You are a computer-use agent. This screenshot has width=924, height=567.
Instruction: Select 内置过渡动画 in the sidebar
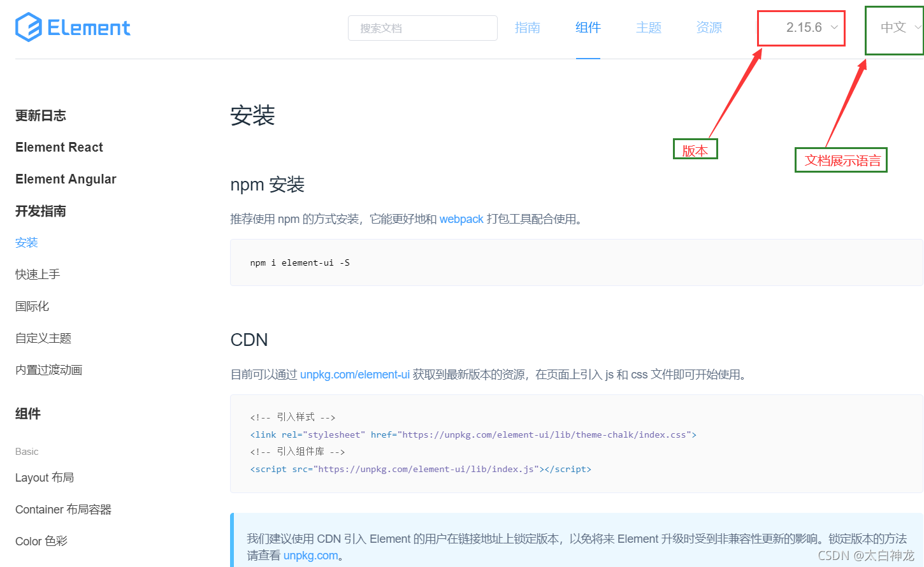49,370
